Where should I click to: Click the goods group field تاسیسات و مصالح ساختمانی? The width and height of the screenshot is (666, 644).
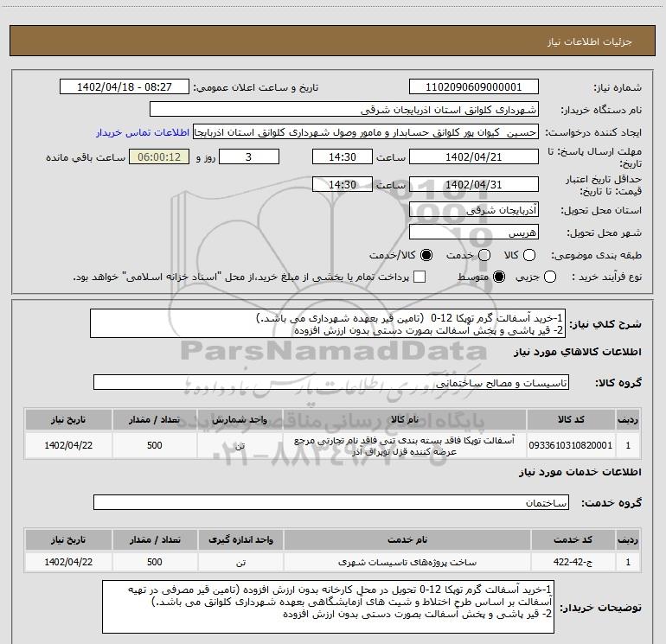click(331, 382)
